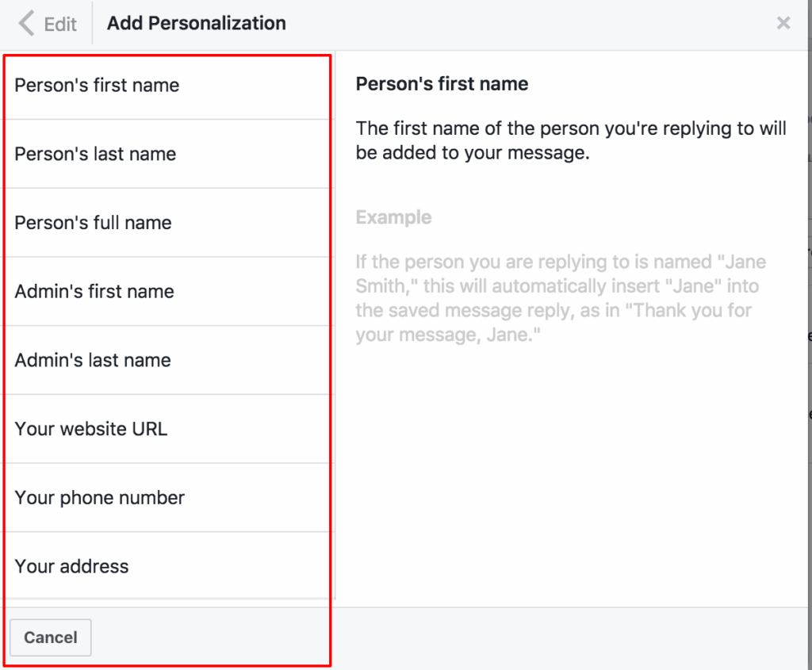Click inside the personalization options list panel
Image resolution: width=812 pixels, height=670 pixels.
click(167, 317)
